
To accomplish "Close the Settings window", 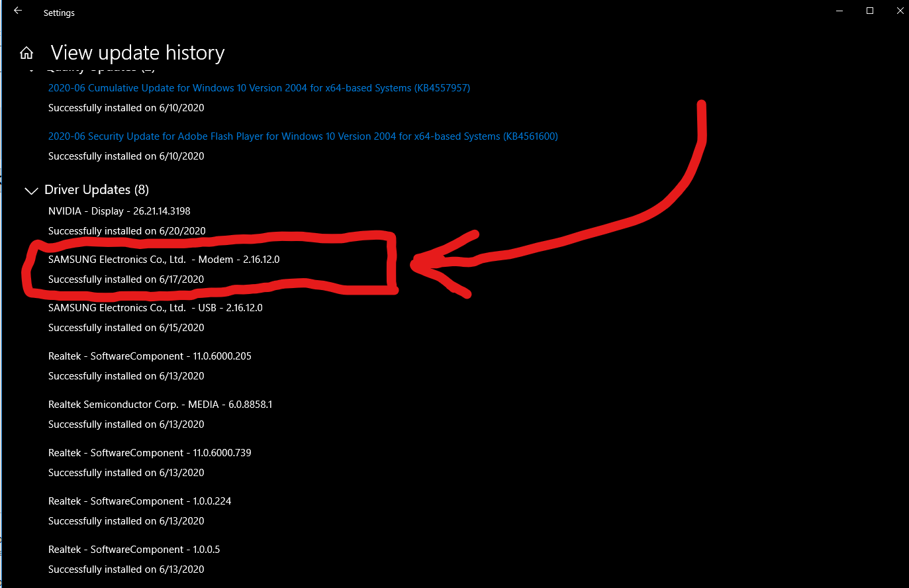I will coord(899,11).
